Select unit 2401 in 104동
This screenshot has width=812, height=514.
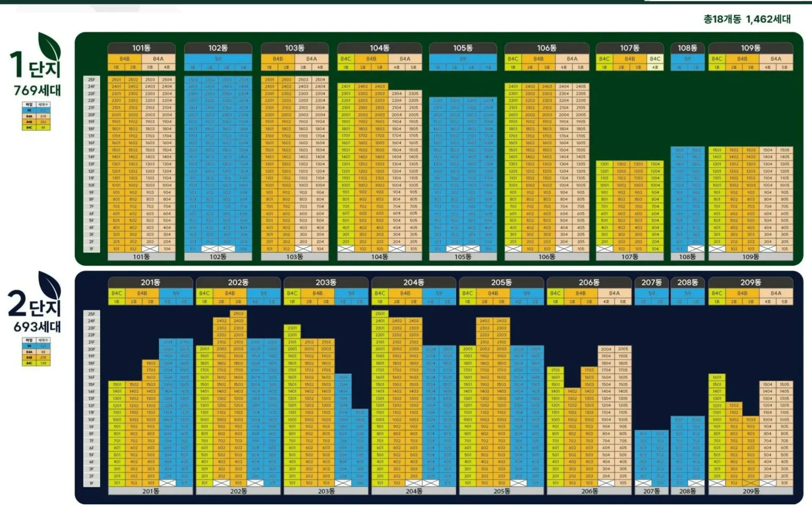[346, 87]
